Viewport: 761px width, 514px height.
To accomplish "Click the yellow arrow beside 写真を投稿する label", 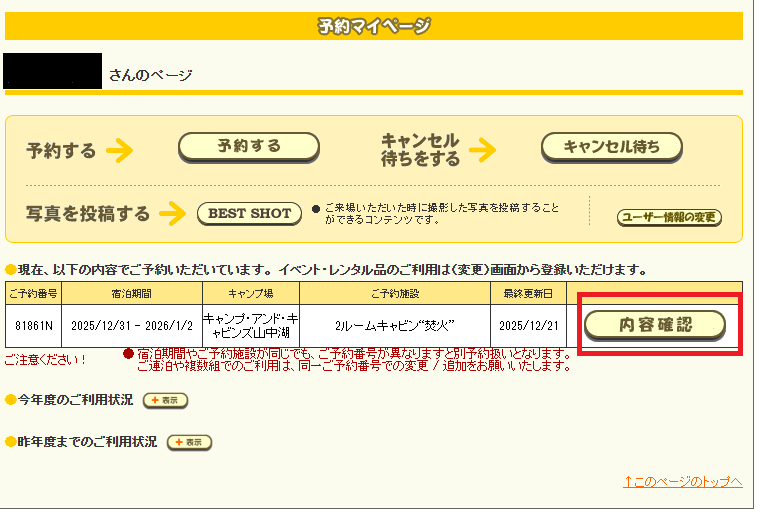I will point(172,214).
